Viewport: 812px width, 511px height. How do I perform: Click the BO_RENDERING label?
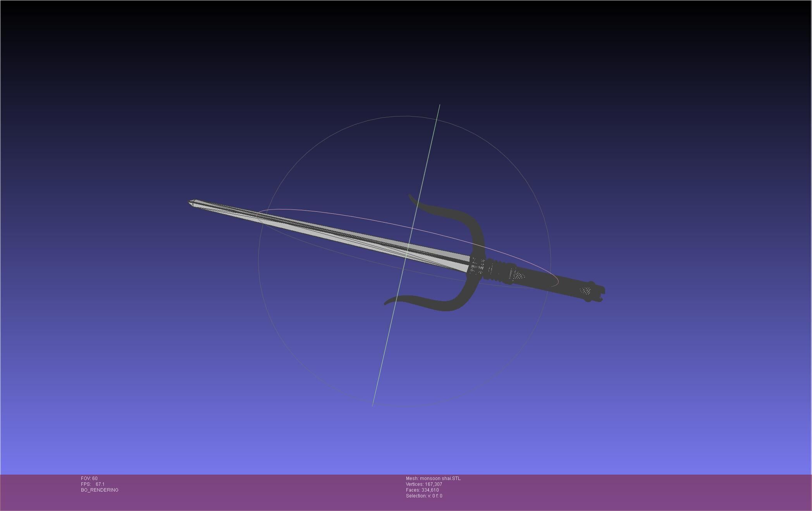point(100,490)
